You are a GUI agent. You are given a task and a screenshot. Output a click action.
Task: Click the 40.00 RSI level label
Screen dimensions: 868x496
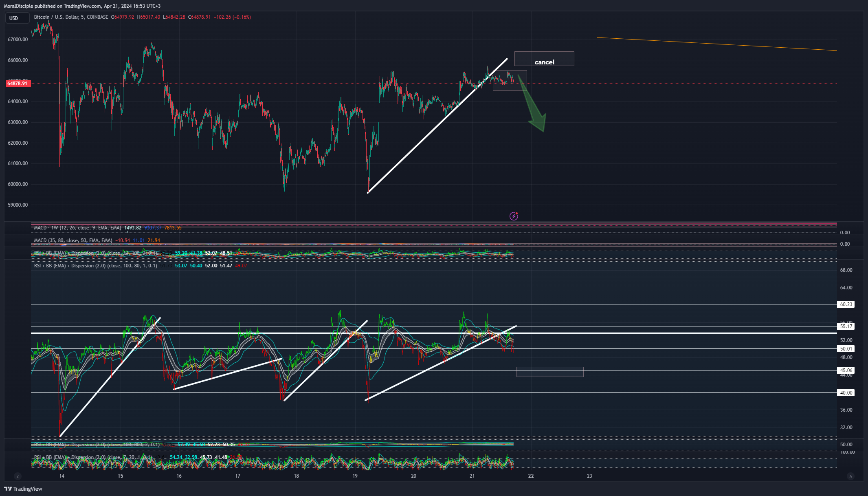[x=846, y=393]
